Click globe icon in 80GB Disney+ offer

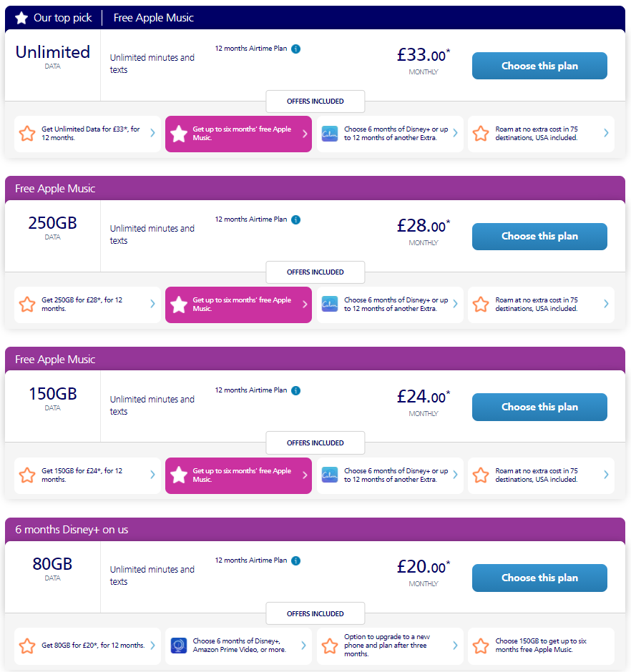(179, 646)
